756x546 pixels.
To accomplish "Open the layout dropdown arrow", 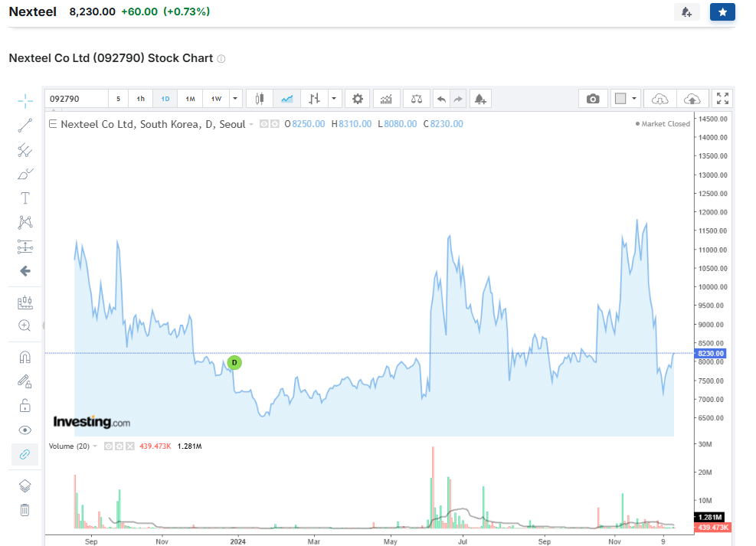I will (634, 99).
